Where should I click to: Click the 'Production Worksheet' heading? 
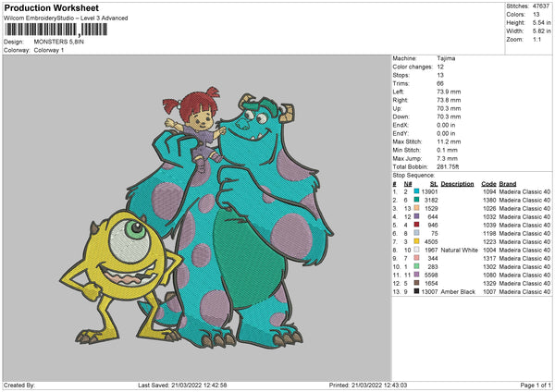(51, 7)
